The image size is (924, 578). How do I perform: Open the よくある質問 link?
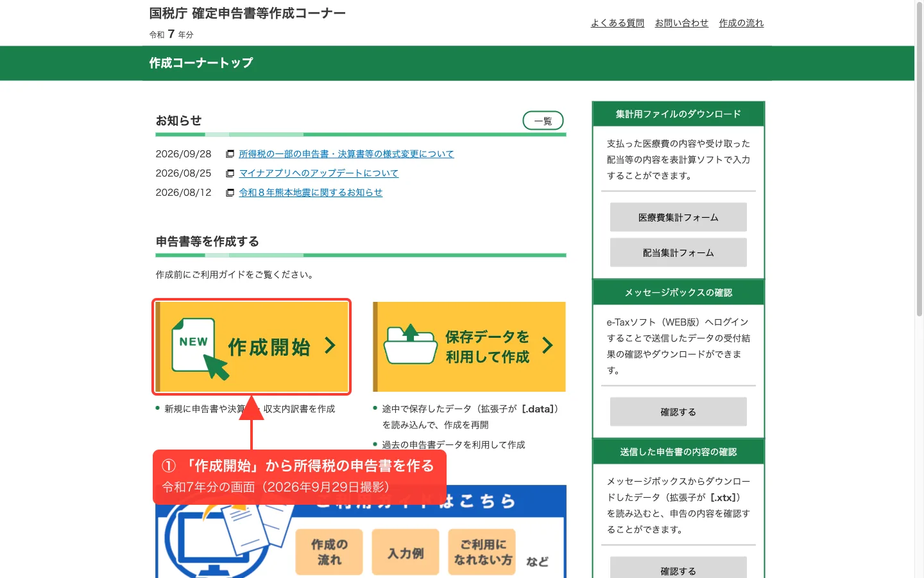click(617, 23)
